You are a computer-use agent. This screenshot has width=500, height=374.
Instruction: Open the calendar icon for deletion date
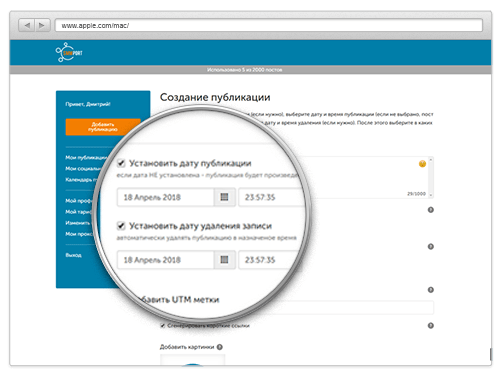[224, 260]
